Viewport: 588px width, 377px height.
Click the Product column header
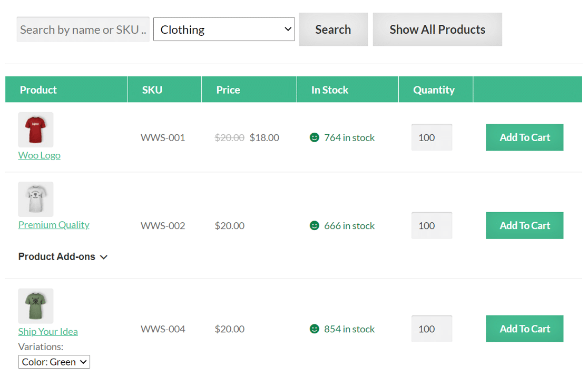pos(38,90)
